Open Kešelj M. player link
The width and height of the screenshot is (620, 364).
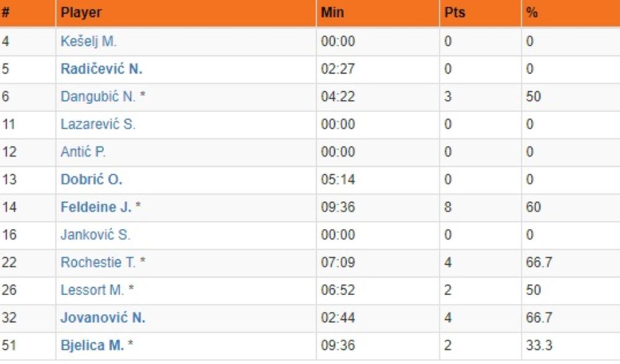pyautogui.click(x=88, y=42)
